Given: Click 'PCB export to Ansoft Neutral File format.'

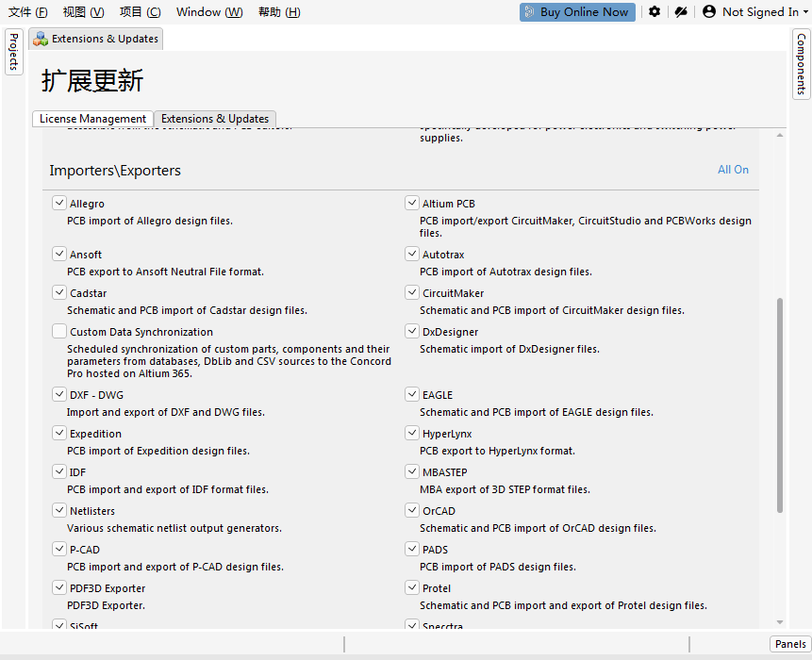Looking at the screenshot, I should pyautogui.click(x=165, y=272).
